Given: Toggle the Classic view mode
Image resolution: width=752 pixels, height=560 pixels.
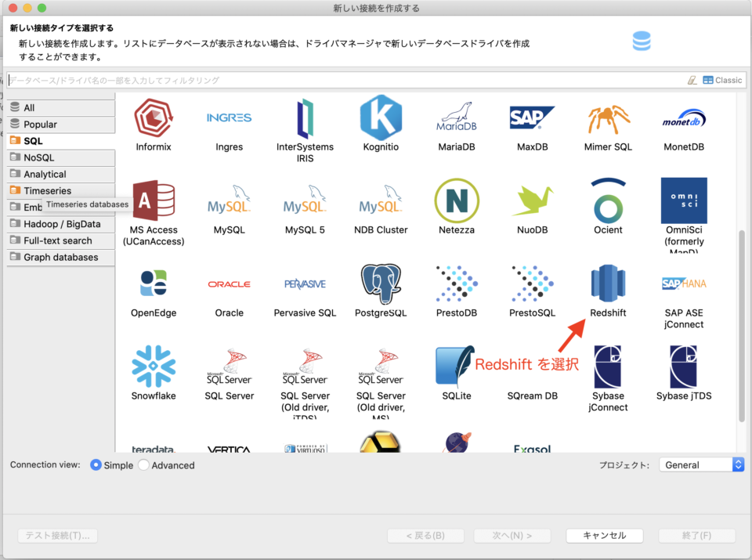Looking at the screenshot, I should tap(722, 80).
